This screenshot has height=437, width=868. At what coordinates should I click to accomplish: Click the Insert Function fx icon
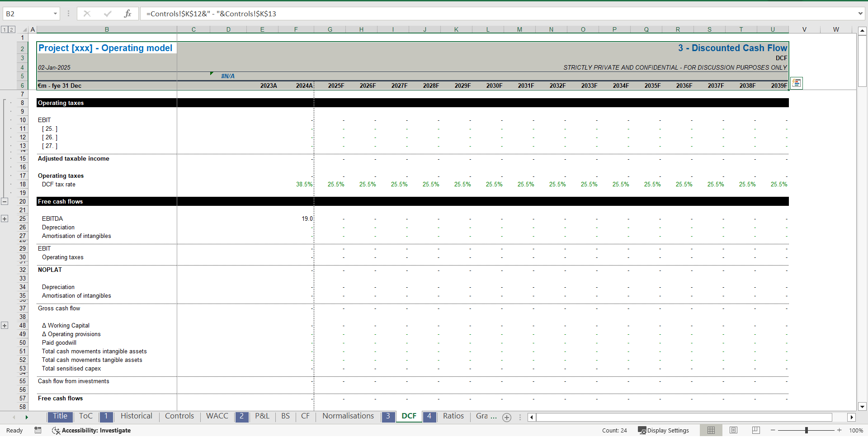pos(127,14)
